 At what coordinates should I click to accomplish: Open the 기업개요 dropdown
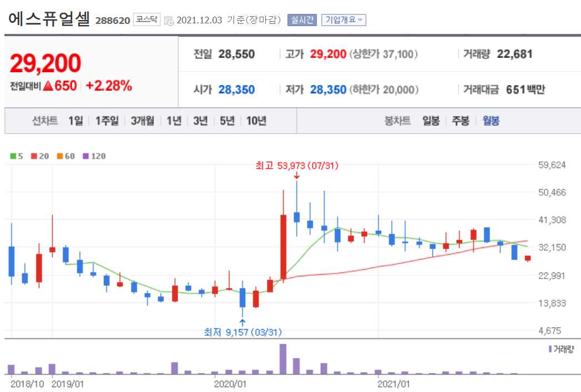pyautogui.click(x=344, y=20)
